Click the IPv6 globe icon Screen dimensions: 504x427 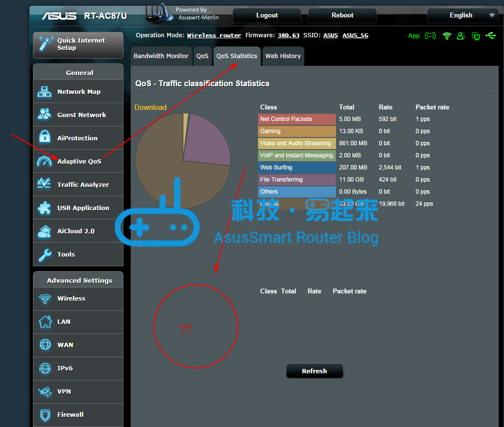click(x=45, y=368)
